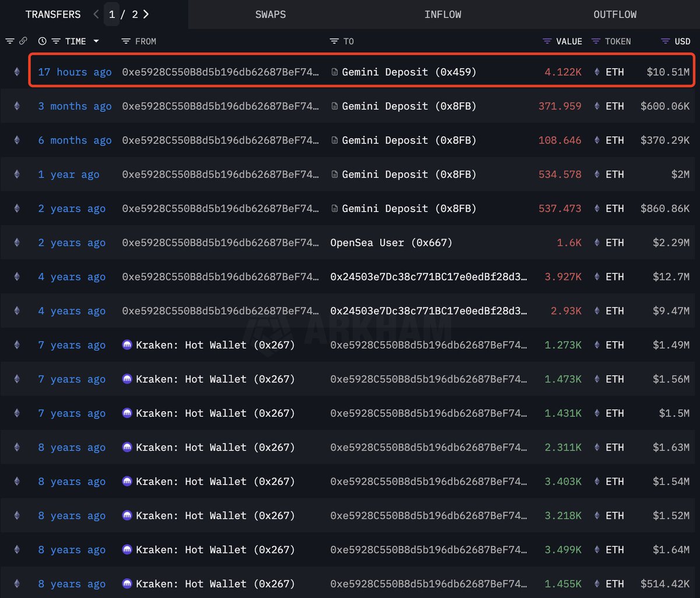Open the VALUE column filter

tap(547, 41)
